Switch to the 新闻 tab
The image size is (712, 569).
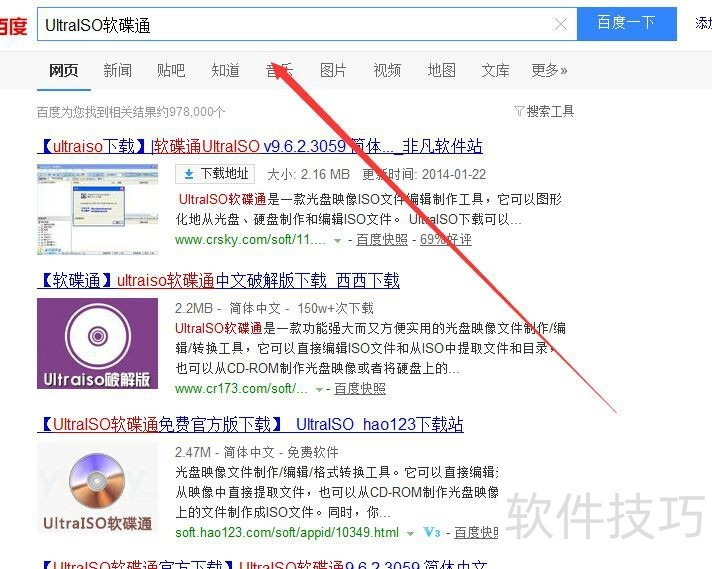pyautogui.click(x=118, y=70)
